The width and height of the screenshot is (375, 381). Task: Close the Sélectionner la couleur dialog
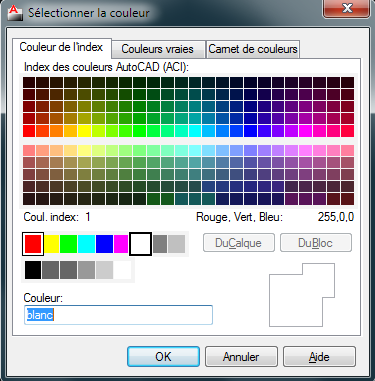(347, 9)
